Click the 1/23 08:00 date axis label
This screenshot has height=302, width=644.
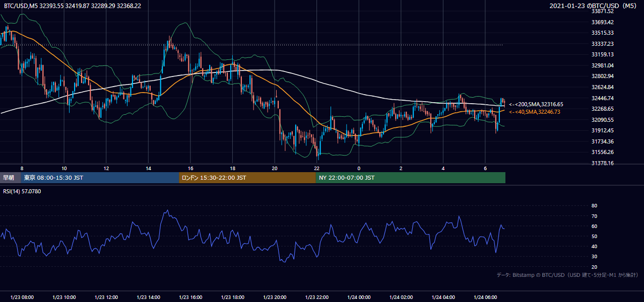coord(21,297)
